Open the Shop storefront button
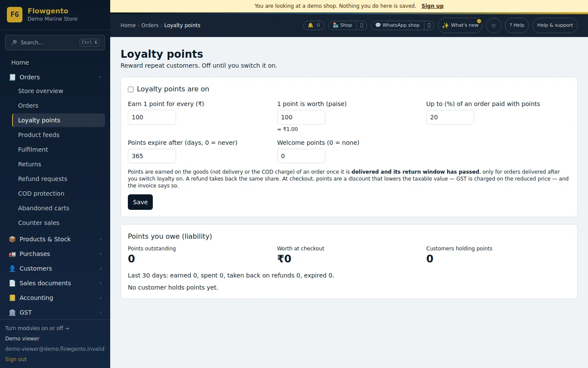This screenshot has width=588, height=368. [343, 25]
